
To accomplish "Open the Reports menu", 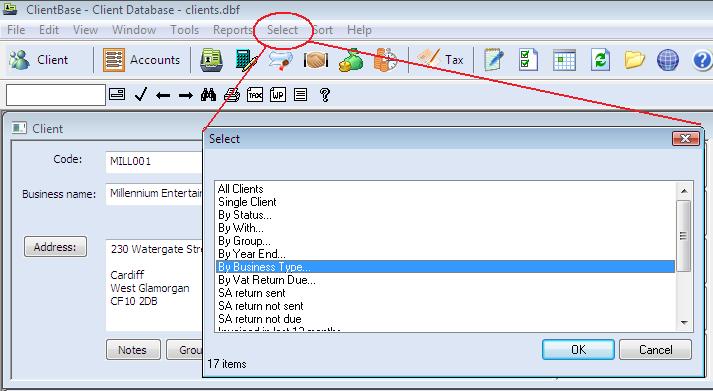I will pyautogui.click(x=233, y=30).
